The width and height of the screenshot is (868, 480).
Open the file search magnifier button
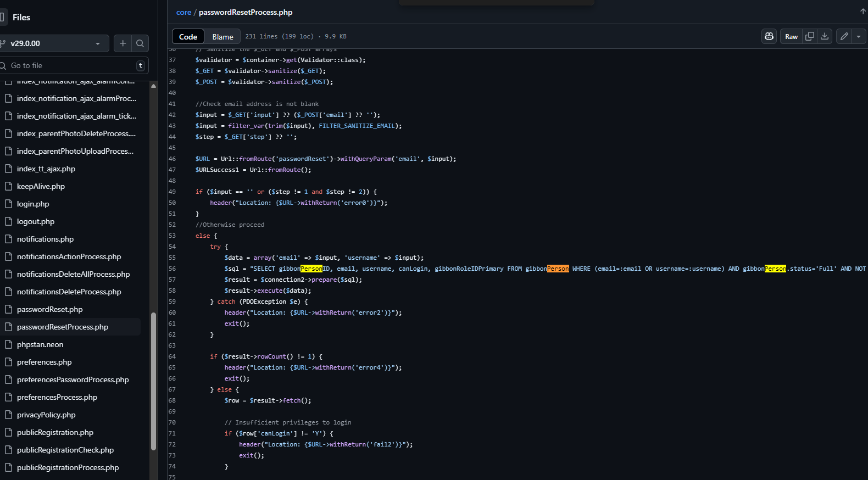[140, 43]
